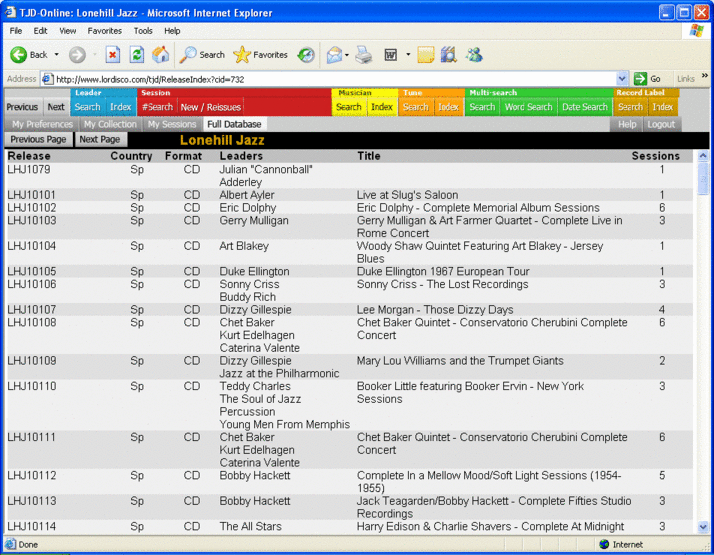The width and height of the screenshot is (714, 555).
Task: Open Leader Index
Action: [x=121, y=107]
